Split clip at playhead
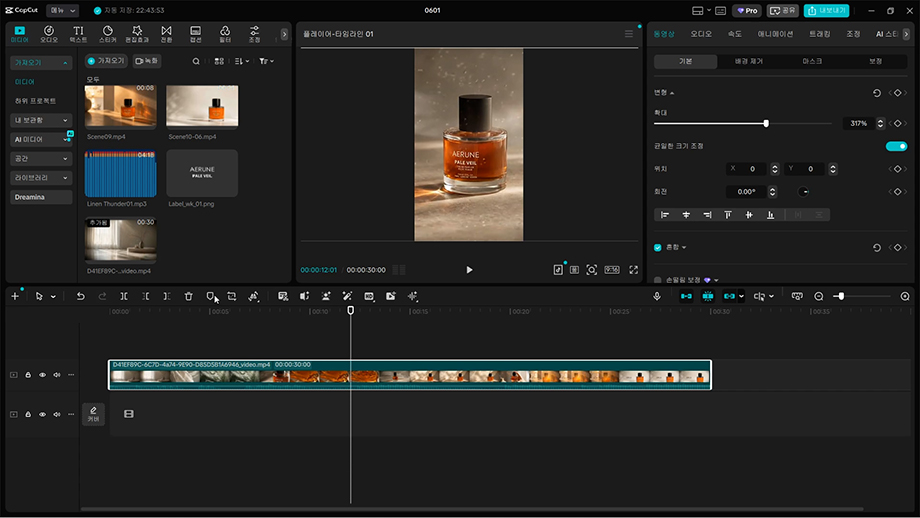 [x=124, y=296]
